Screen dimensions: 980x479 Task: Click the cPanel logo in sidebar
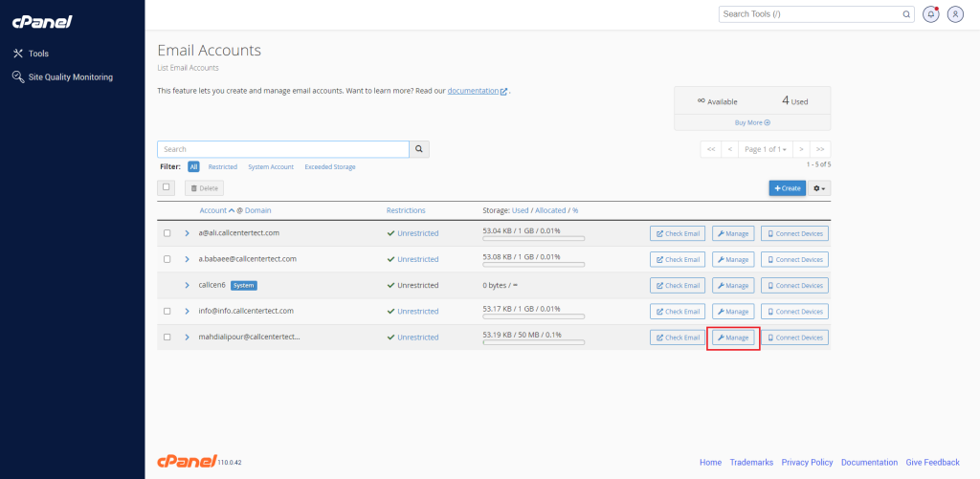point(42,21)
